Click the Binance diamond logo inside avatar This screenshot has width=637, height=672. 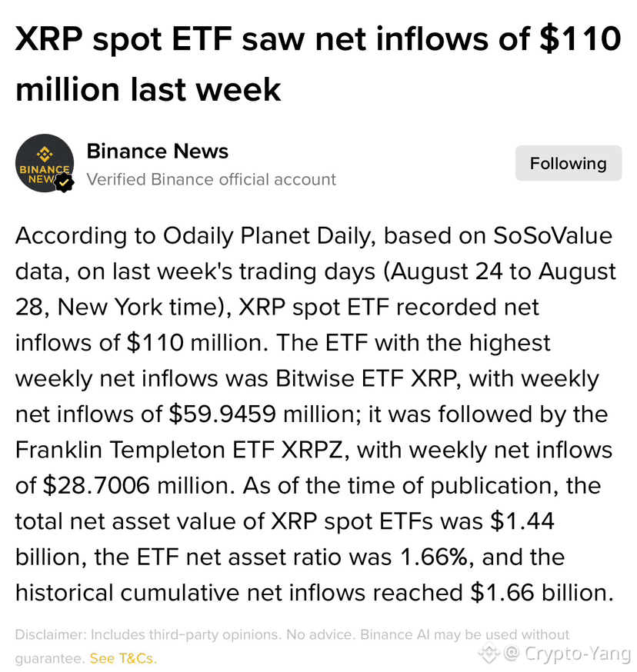click(45, 154)
